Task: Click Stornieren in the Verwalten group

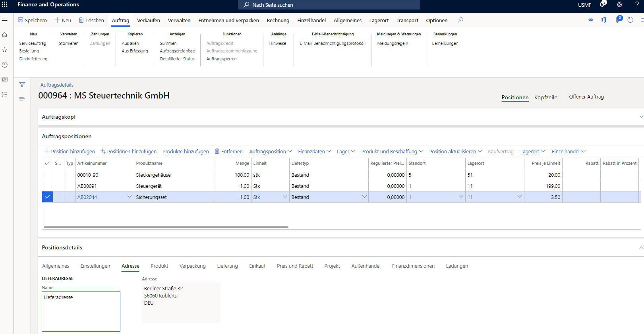Action: click(x=69, y=43)
